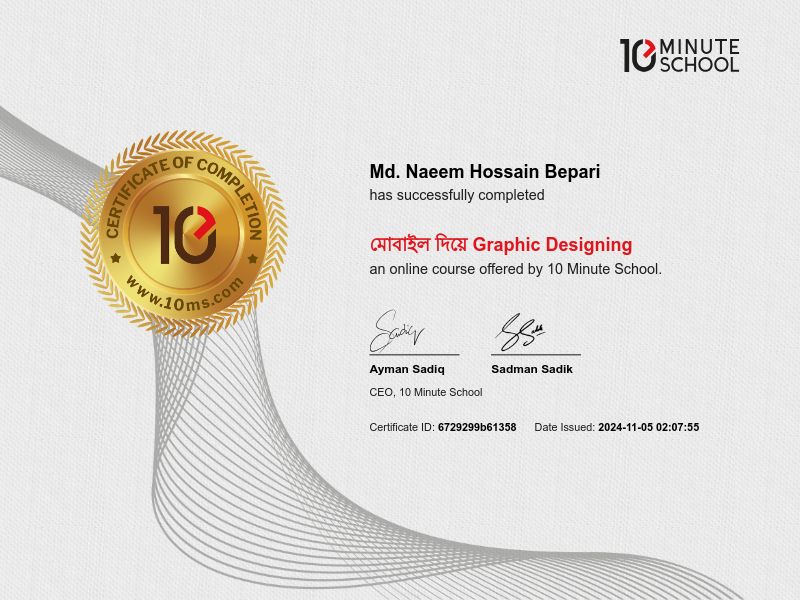
Task: Click Sadman Sadik's handwritten signature
Action: pyautogui.click(x=521, y=331)
